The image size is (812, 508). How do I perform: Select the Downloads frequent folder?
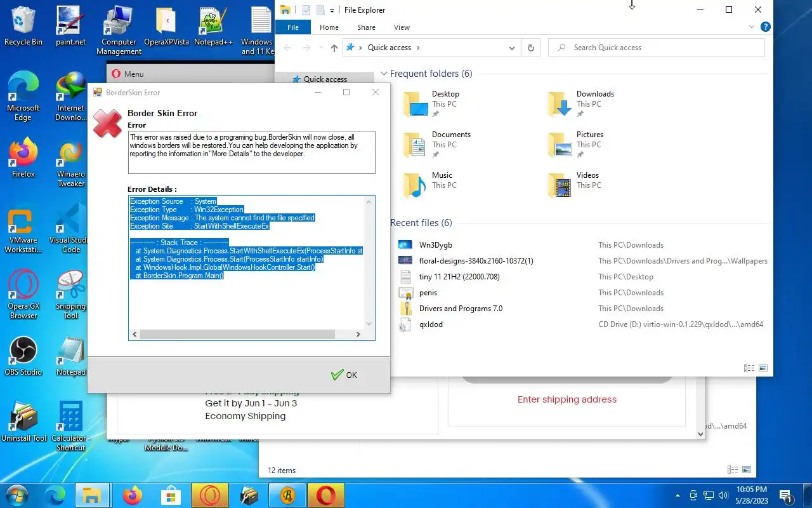click(581, 104)
